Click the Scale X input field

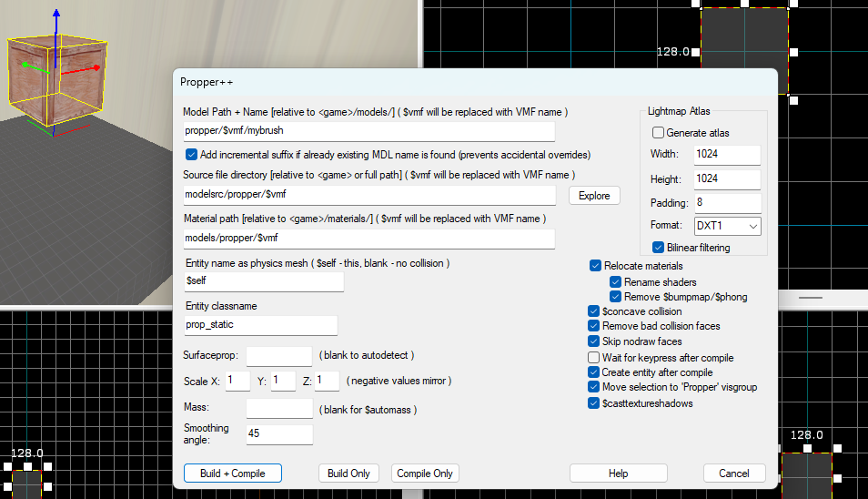(237, 381)
